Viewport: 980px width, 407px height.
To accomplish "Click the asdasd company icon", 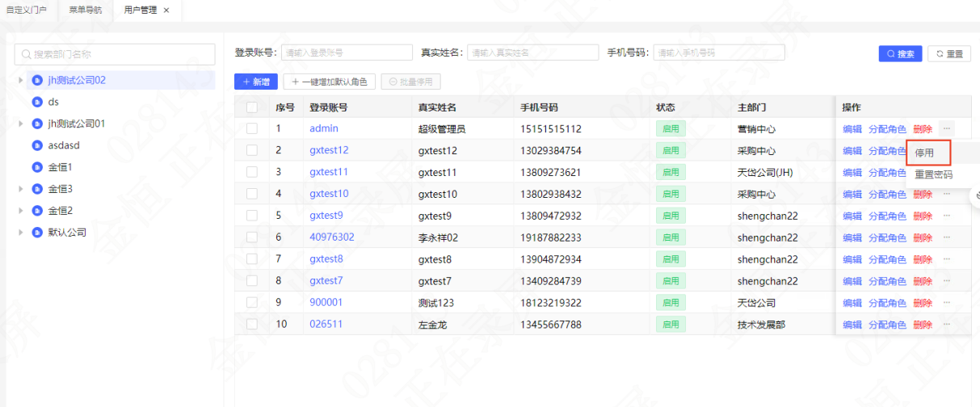I will click(36, 145).
